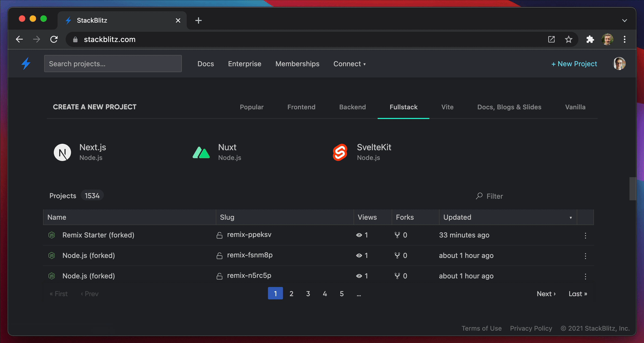Click + New Project
Image resolution: width=644 pixels, height=343 pixels.
pyautogui.click(x=574, y=64)
